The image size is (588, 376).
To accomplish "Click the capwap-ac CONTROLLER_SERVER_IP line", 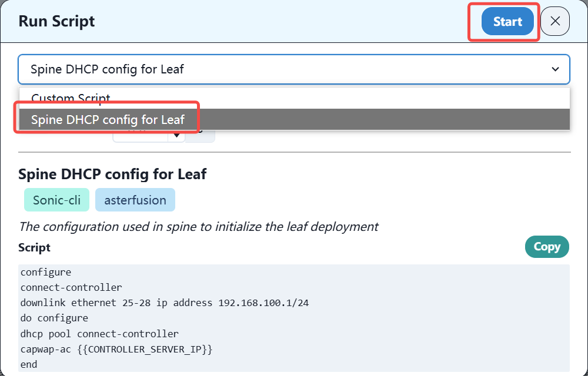I will pyautogui.click(x=116, y=349).
